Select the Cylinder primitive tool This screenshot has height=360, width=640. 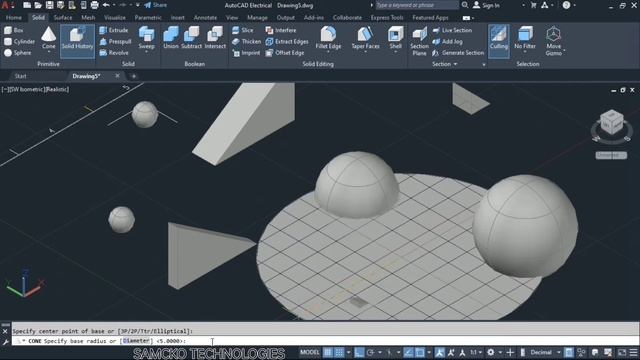[19, 42]
